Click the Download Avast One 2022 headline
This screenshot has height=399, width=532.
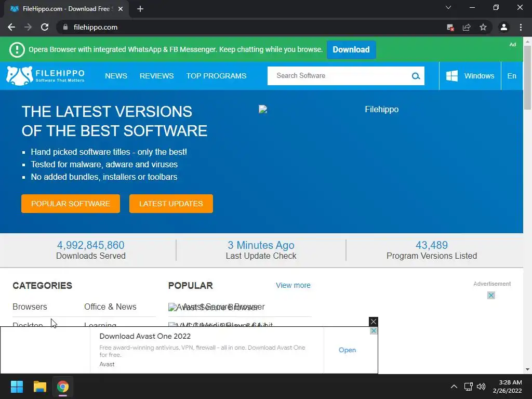145,336
